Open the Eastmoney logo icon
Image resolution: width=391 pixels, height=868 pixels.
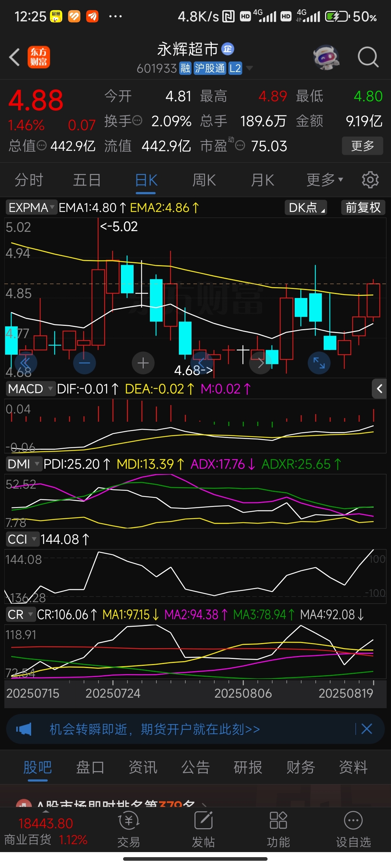[x=39, y=57]
